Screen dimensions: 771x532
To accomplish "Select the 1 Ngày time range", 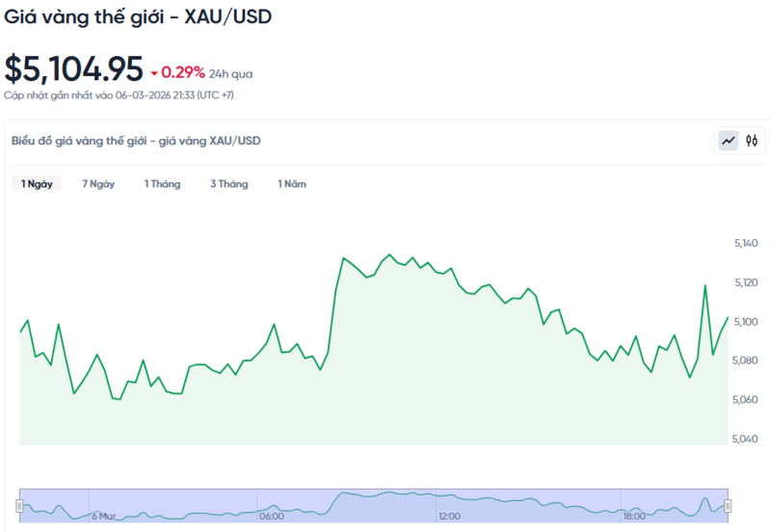I will click(x=37, y=184).
